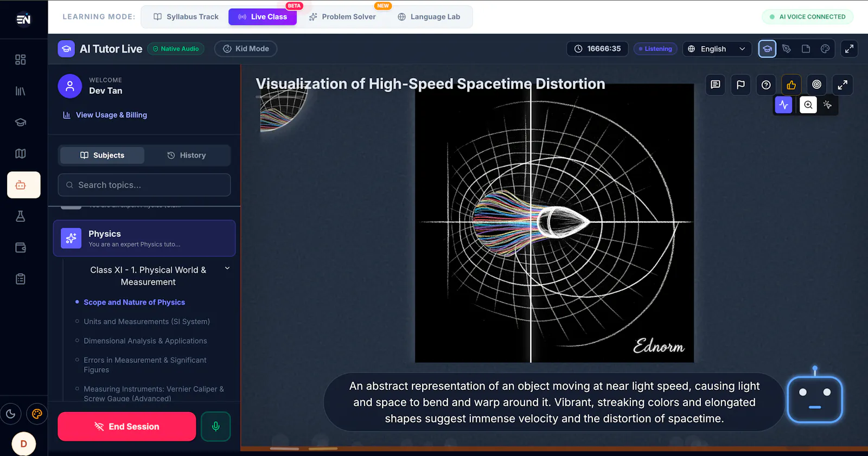Open the question mark help icon

click(766, 85)
